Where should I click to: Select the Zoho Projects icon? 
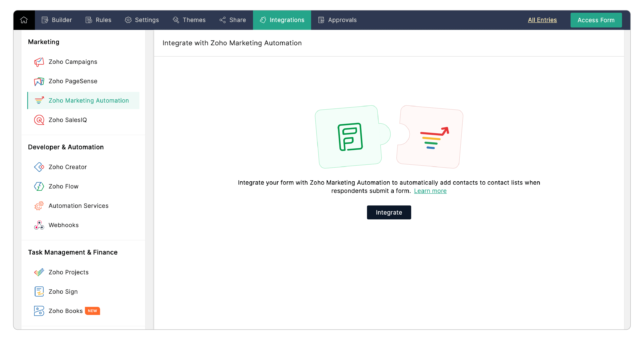coord(39,272)
